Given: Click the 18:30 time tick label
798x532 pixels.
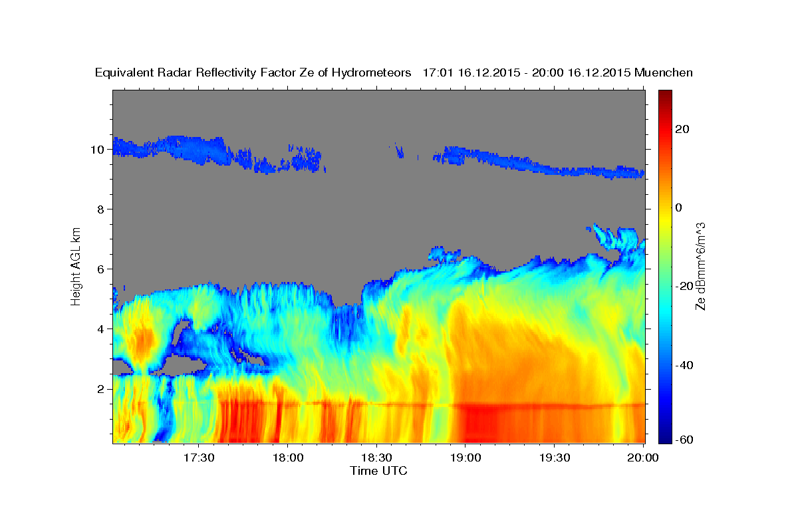Looking at the screenshot, I should tap(376, 458).
